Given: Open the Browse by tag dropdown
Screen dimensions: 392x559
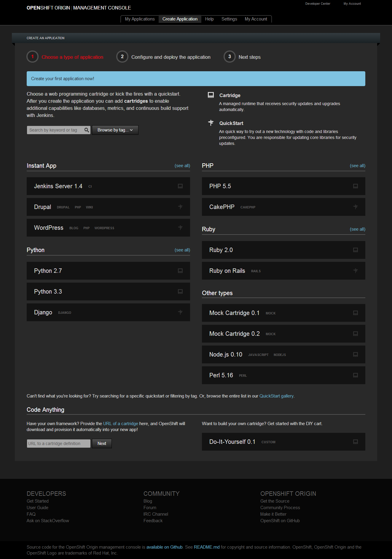Looking at the screenshot, I should click(115, 130).
